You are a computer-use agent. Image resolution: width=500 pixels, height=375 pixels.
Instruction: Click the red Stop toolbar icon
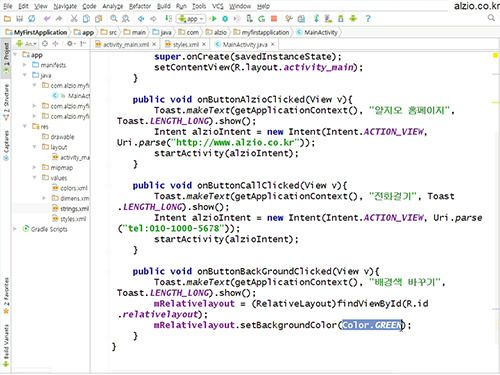click(274, 19)
